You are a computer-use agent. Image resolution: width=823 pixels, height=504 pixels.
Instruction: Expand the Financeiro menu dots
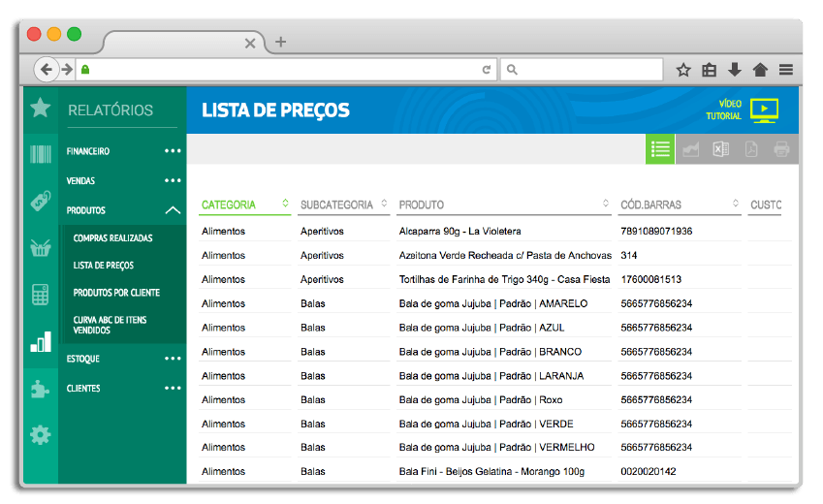173,150
